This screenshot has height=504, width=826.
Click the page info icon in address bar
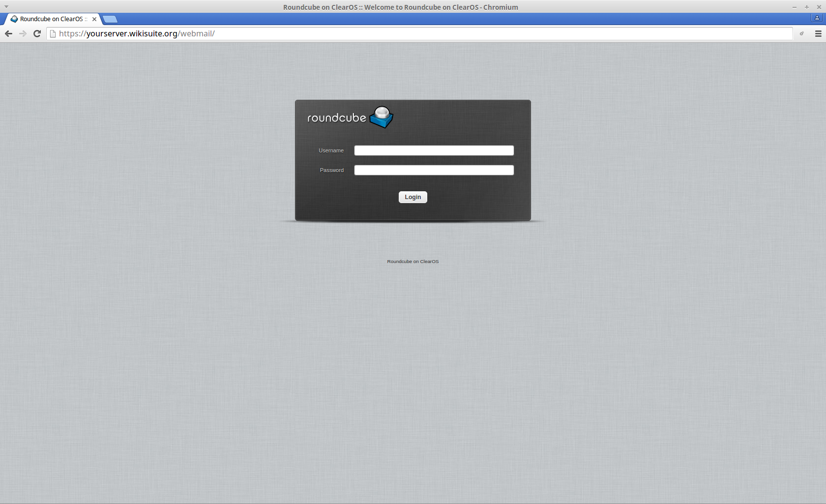pos(53,33)
